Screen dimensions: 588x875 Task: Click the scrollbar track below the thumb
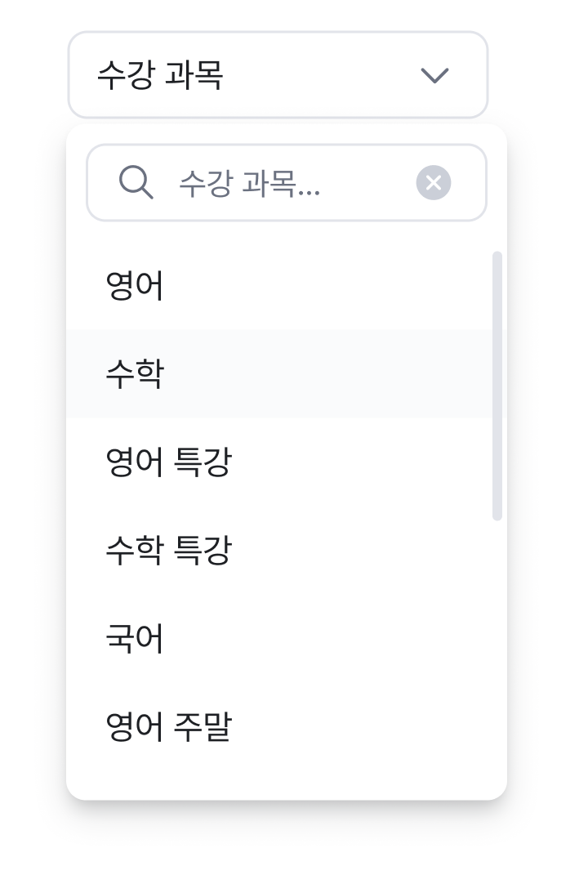(497, 647)
